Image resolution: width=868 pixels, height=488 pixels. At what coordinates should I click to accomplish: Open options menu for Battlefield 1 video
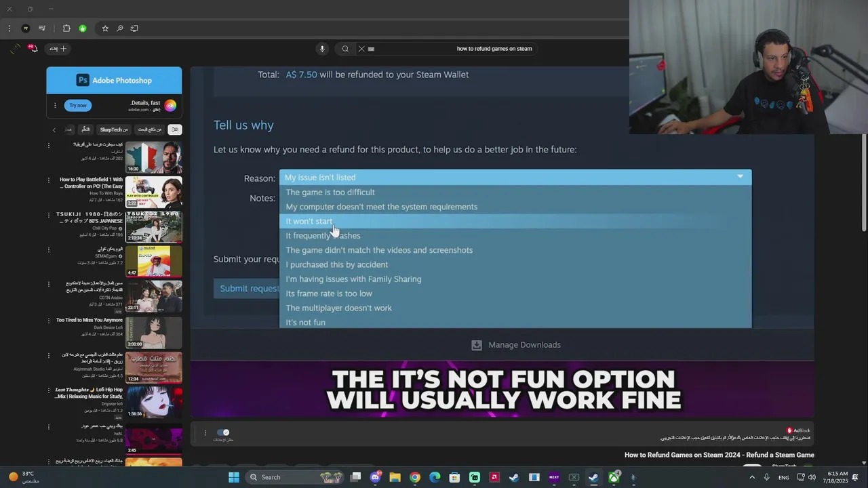pyautogui.click(x=49, y=180)
